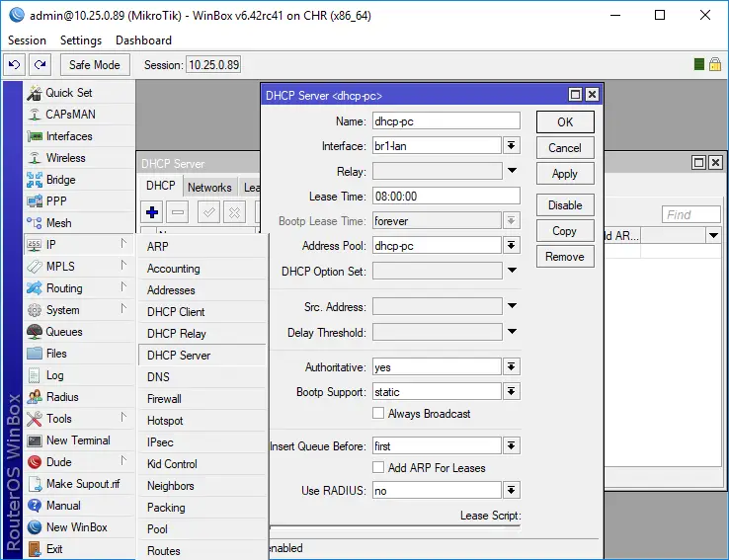Open the PPP menu

[79, 201]
